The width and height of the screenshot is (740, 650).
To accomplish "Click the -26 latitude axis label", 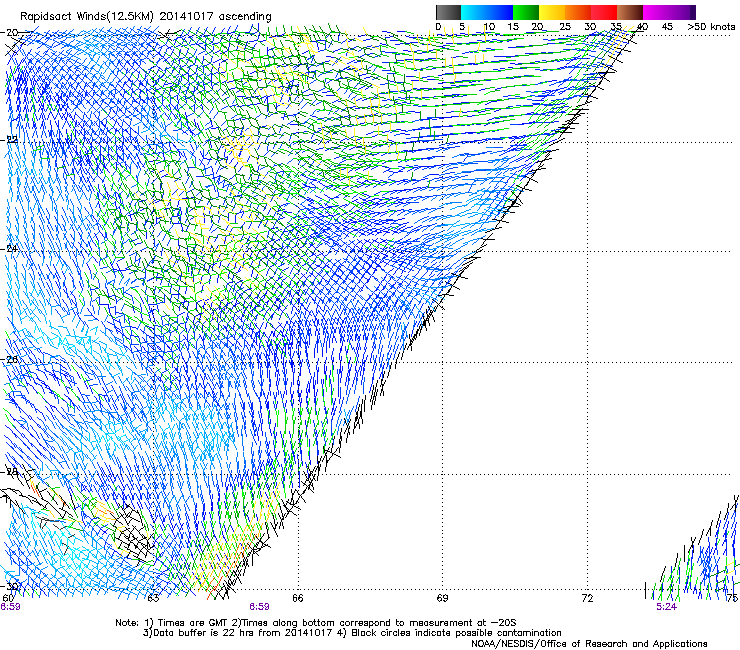I will 9,360.
